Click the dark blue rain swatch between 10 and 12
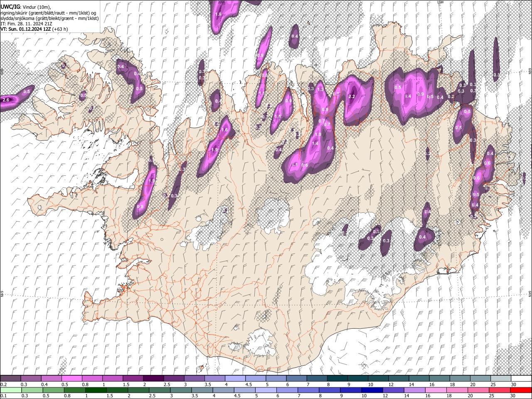The height and width of the screenshot is (399, 532). 372,390
